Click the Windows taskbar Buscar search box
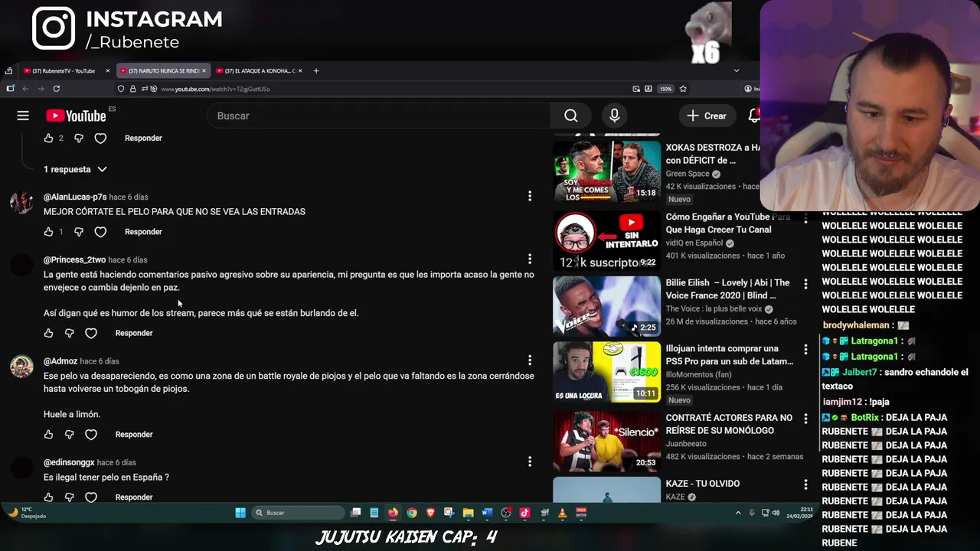This screenshot has height=551, width=980. pyautogui.click(x=299, y=513)
